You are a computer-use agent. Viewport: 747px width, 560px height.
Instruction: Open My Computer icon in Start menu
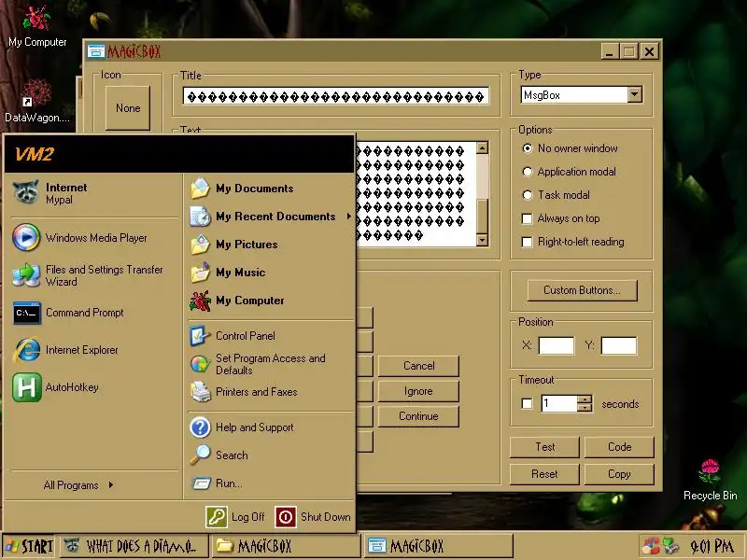[x=200, y=301]
